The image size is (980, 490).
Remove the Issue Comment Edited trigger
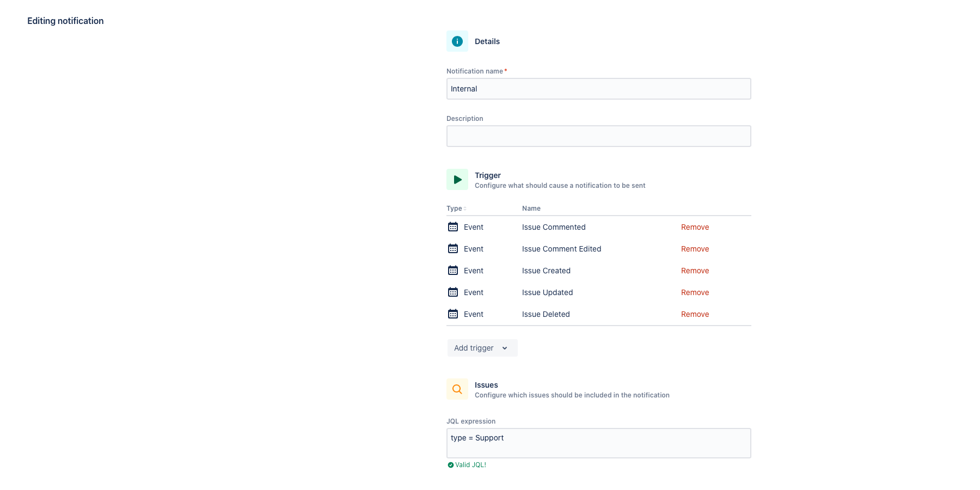pos(695,249)
